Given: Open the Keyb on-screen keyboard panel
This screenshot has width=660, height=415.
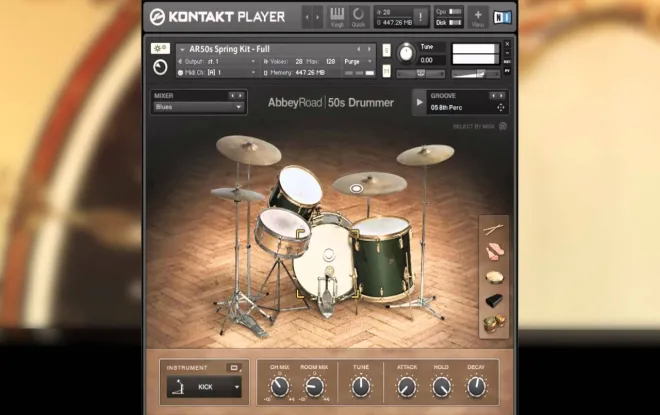Looking at the screenshot, I should (337, 17).
